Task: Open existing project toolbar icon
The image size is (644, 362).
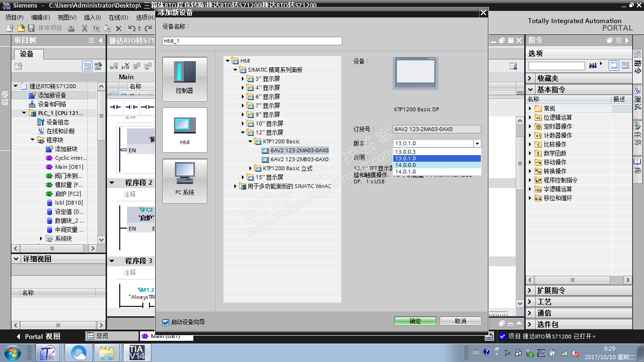Action: (20, 28)
